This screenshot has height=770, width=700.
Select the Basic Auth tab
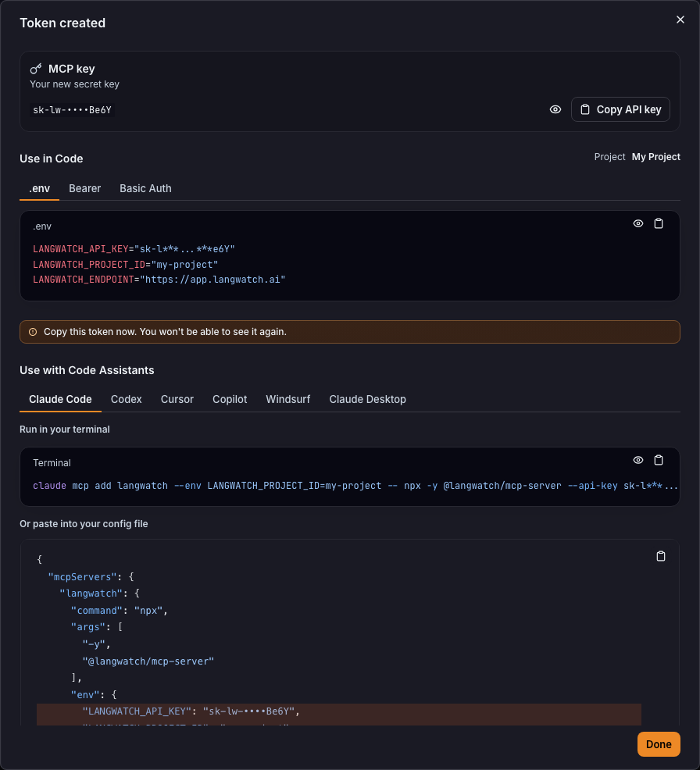click(x=145, y=188)
